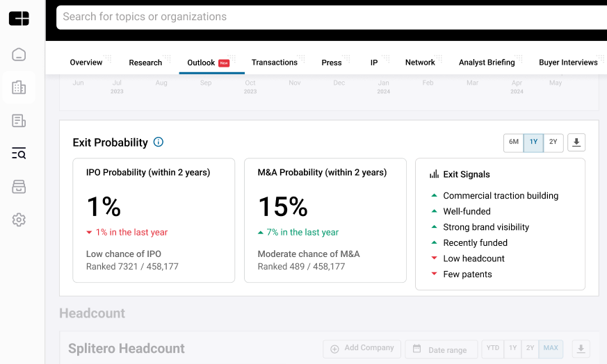Set exit probability range to 6M
The width and height of the screenshot is (607, 364).
click(x=514, y=142)
